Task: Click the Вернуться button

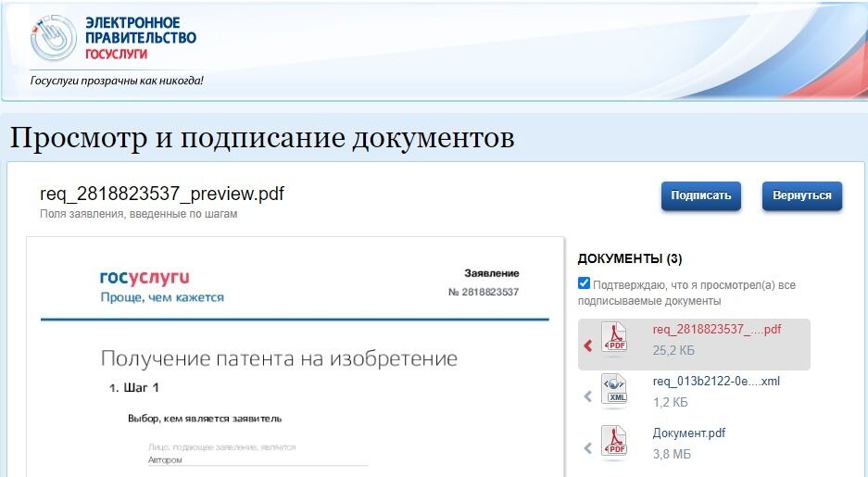Action: click(802, 195)
